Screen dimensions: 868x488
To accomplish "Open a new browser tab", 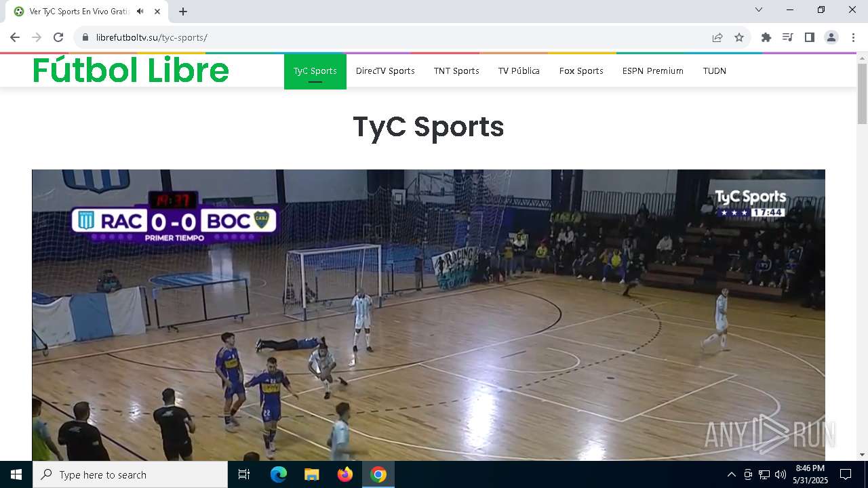I will [x=183, y=12].
